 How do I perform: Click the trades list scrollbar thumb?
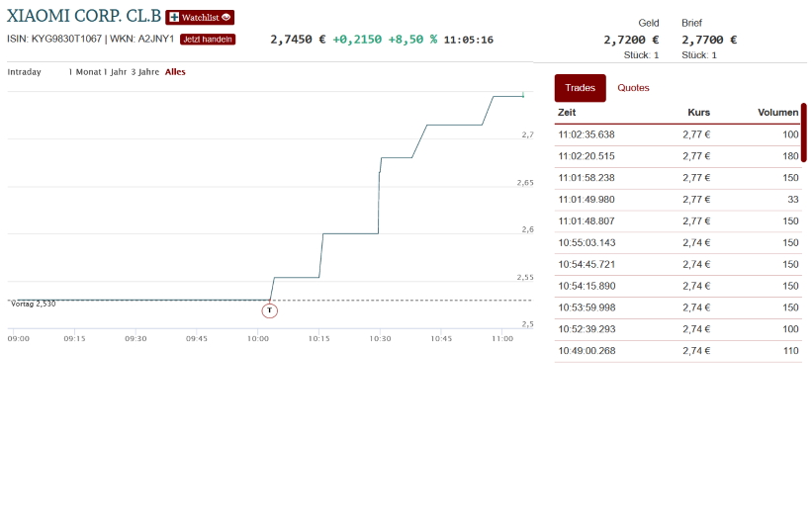click(804, 132)
